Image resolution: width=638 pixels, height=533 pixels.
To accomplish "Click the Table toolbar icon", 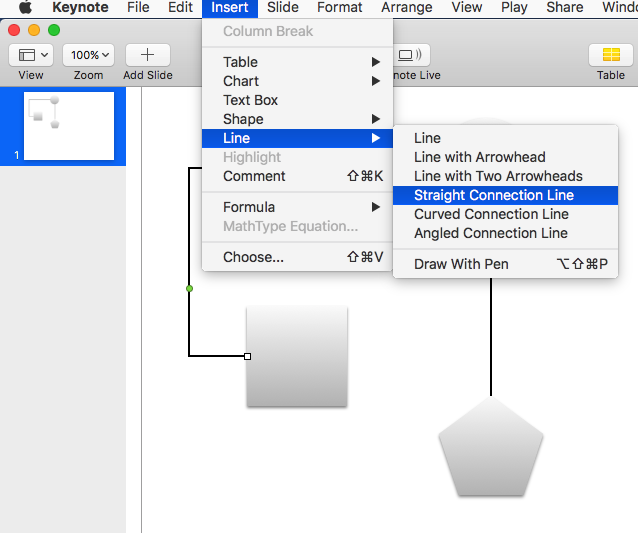I will (611, 55).
